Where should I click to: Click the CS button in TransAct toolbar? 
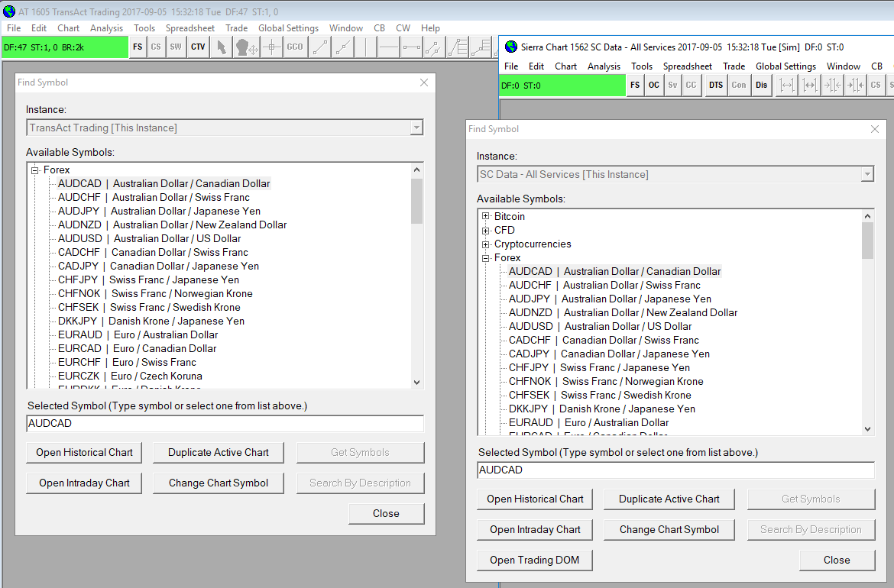click(156, 47)
